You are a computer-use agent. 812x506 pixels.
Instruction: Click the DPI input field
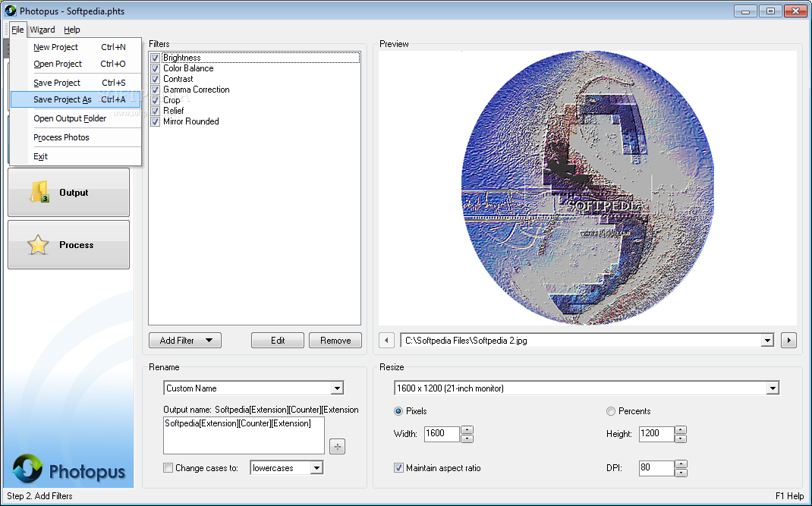[656, 468]
